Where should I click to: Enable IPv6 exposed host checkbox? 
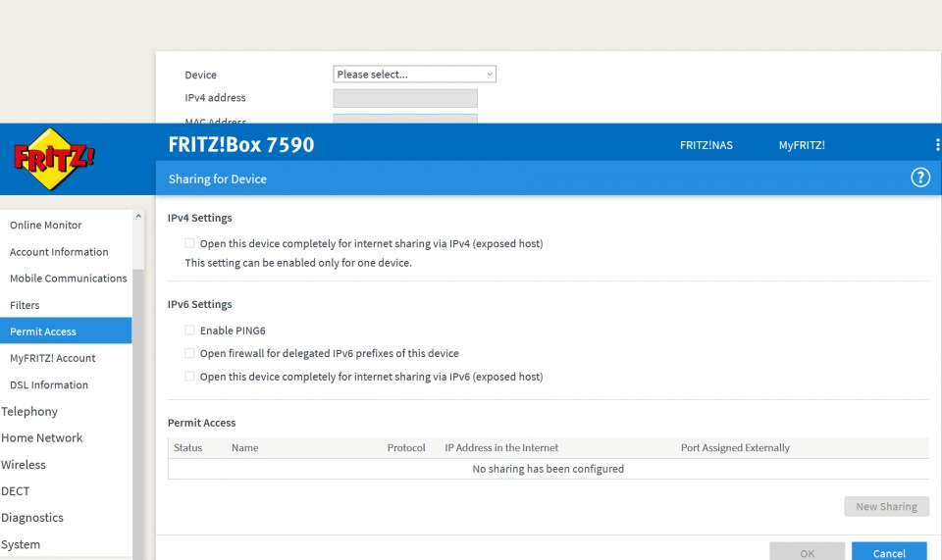(x=189, y=377)
